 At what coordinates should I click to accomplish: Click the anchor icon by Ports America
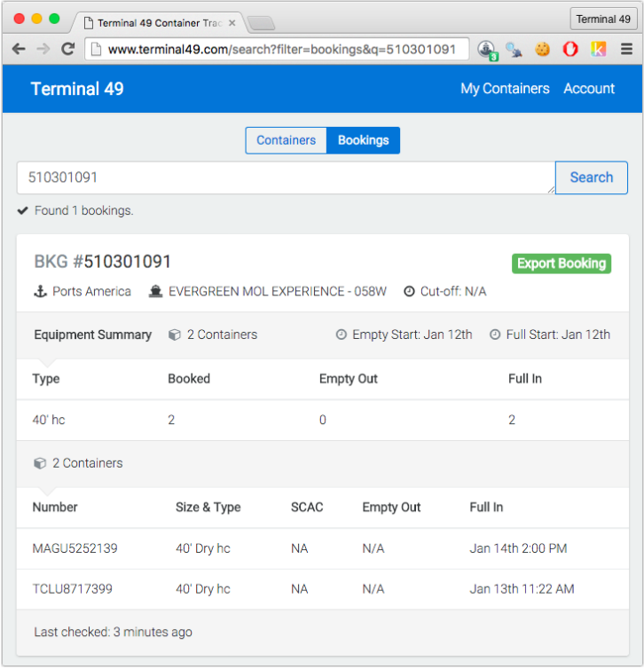[40, 291]
